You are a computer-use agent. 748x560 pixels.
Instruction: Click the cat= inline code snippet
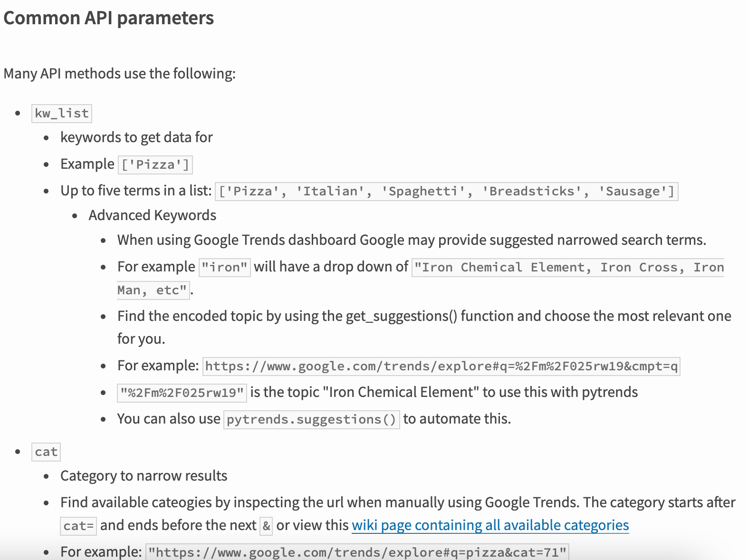(79, 526)
